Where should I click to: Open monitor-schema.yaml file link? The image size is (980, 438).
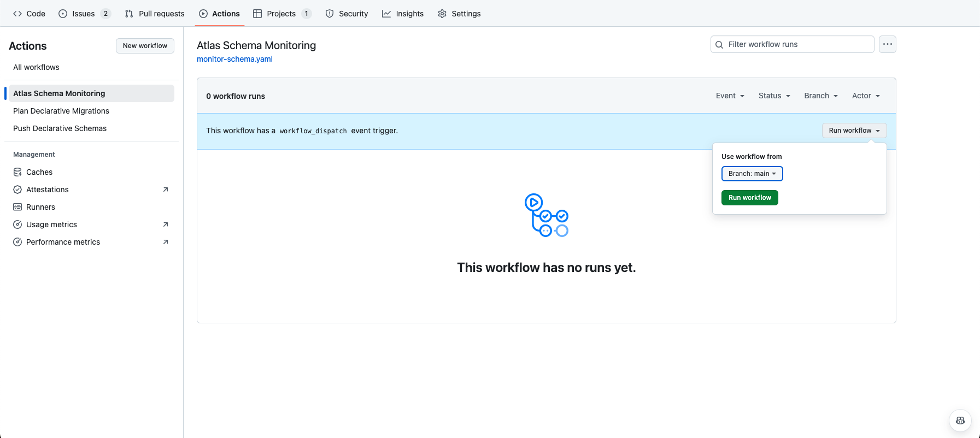pos(234,59)
